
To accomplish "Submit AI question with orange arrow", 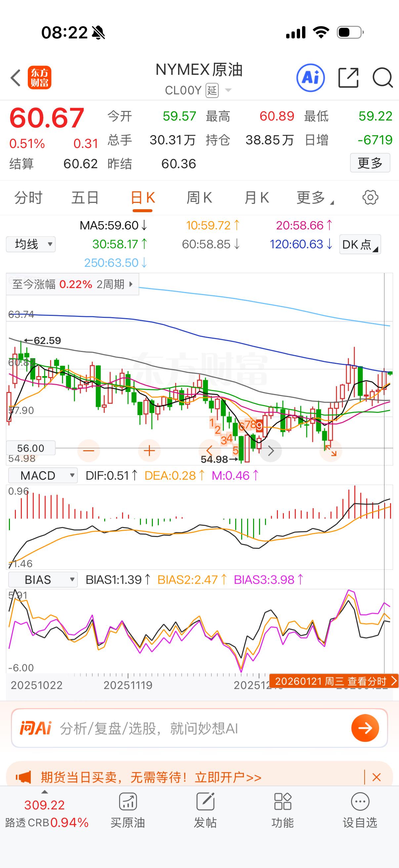I will (365, 728).
